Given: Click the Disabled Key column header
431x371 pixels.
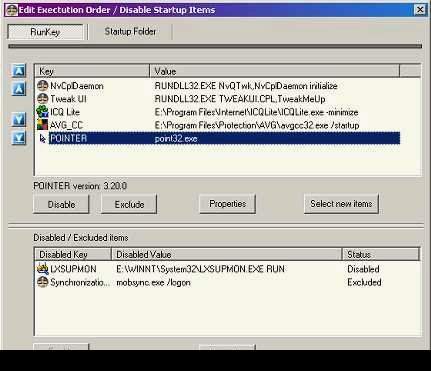Looking at the screenshot, I should [73, 254].
